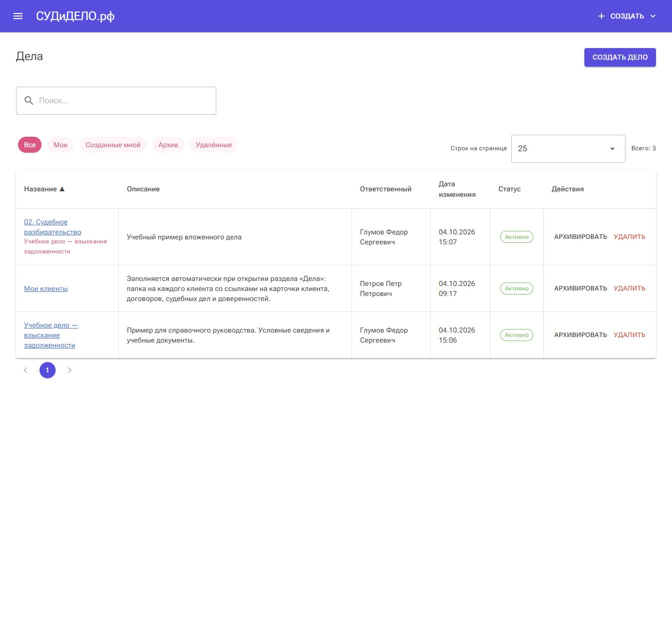View the Удалённые filter

tap(214, 145)
